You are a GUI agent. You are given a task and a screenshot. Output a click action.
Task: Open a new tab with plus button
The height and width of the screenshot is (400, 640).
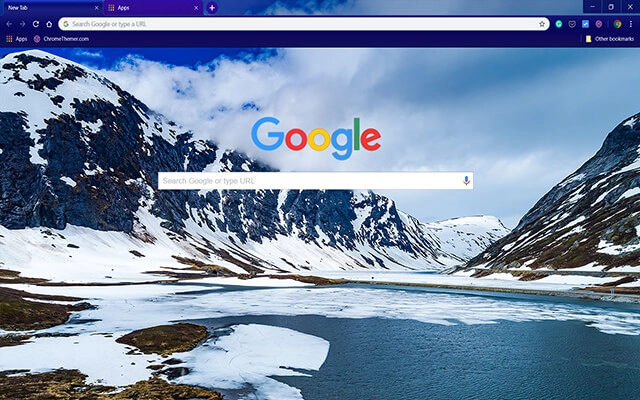(211, 7)
